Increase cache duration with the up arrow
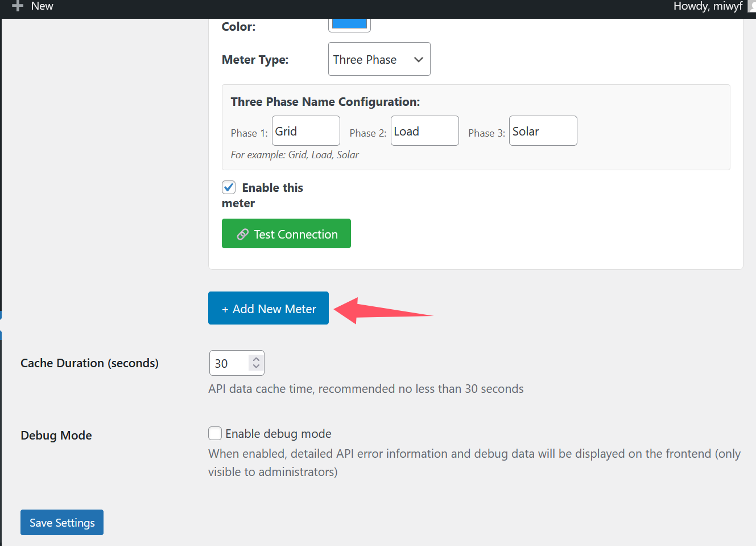This screenshot has width=756, height=546. [x=256, y=359]
